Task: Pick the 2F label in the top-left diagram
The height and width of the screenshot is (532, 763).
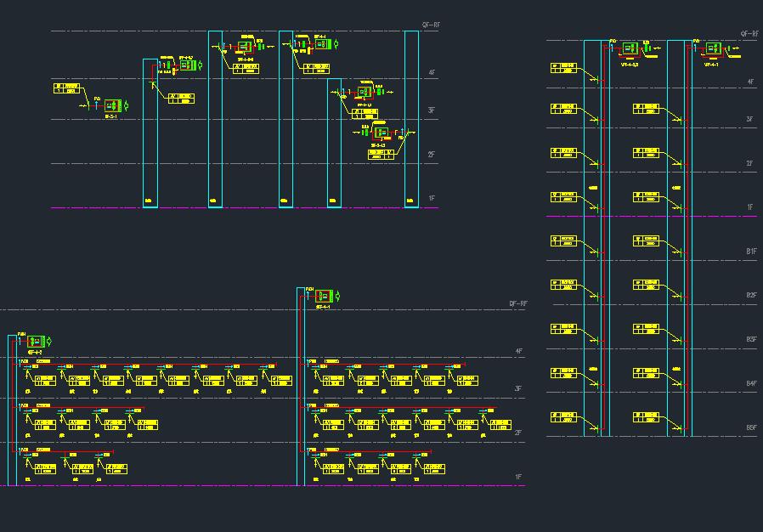Action: tap(432, 155)
